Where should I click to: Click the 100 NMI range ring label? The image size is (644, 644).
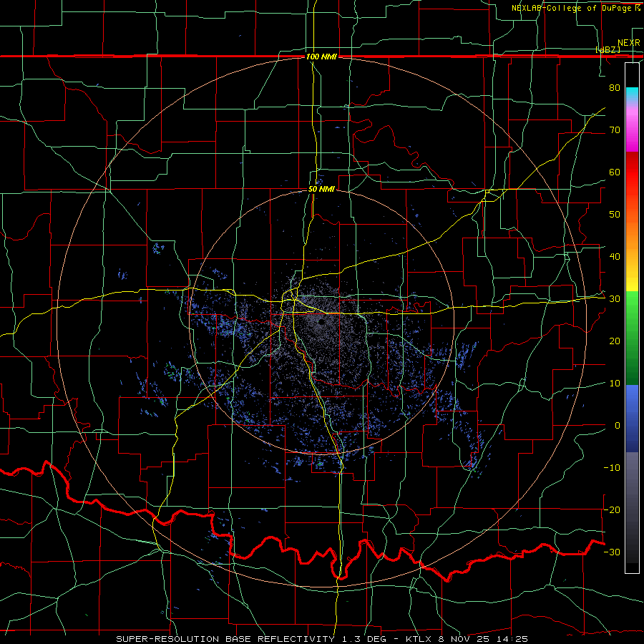321,57
